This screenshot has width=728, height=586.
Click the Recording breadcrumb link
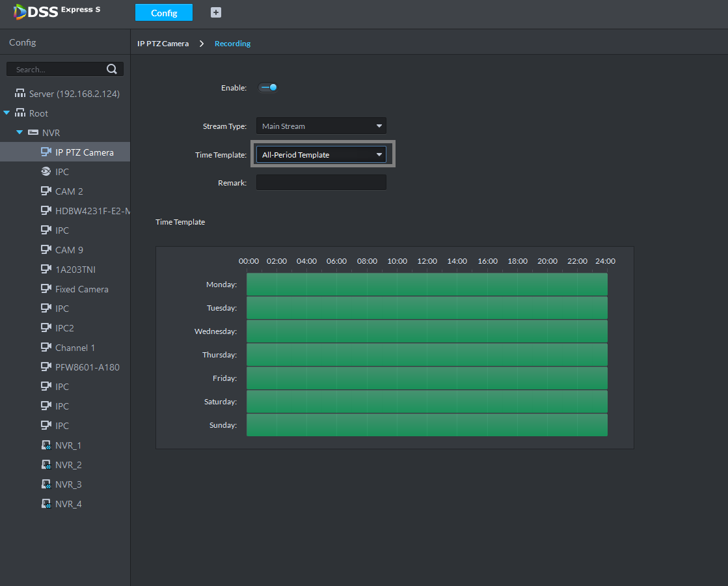(x=232, y=44)
